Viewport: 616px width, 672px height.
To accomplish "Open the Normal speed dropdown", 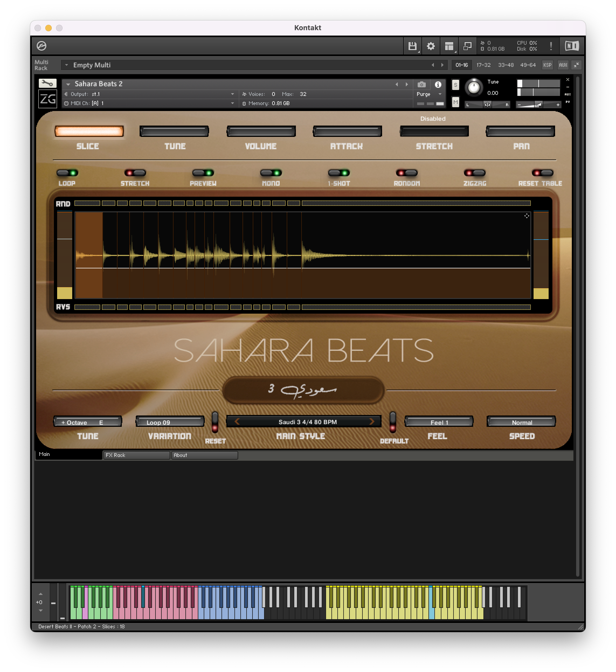I will point(521,422).
